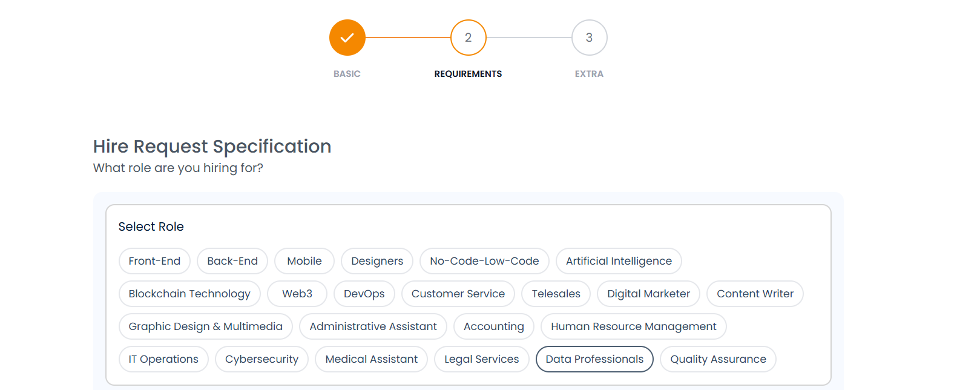The image size is (980, 390).
Task: Deselect the Data Professionals role chip
Action: (x=594, y=359)
